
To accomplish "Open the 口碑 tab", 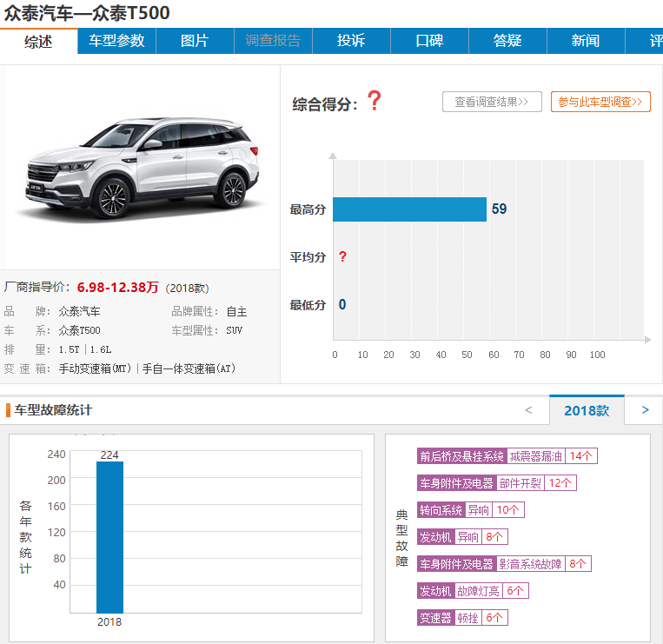I will click(429, 41).
